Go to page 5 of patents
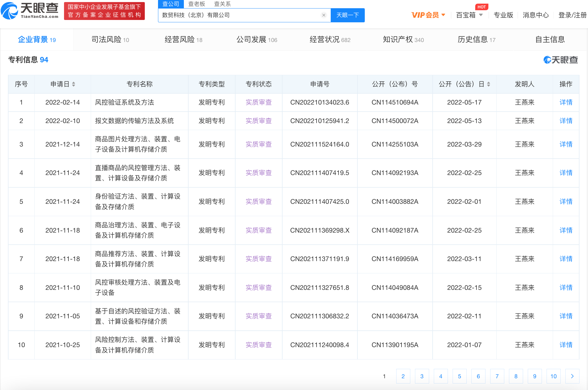Viewport: 588px width, 390px height. click(459, 376)
